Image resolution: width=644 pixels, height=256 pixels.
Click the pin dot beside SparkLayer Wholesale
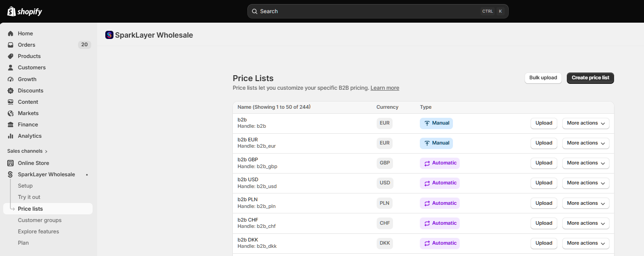coord(87,175)
